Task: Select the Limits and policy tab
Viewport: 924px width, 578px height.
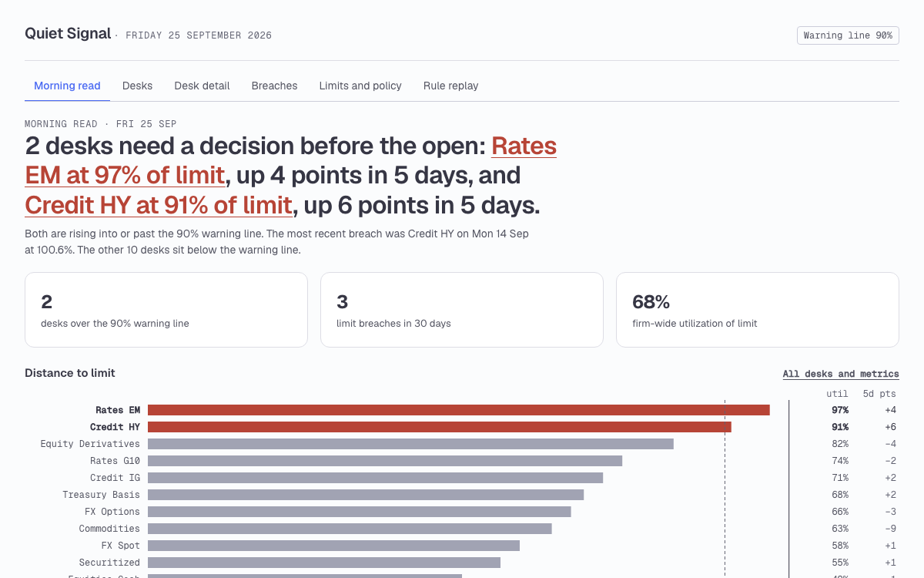Action: [x=360, y=86]
